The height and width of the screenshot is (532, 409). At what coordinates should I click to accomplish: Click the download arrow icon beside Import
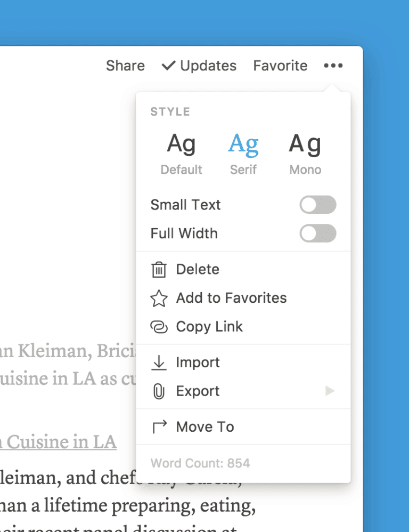pyautogui.click(x=159, y=362)
